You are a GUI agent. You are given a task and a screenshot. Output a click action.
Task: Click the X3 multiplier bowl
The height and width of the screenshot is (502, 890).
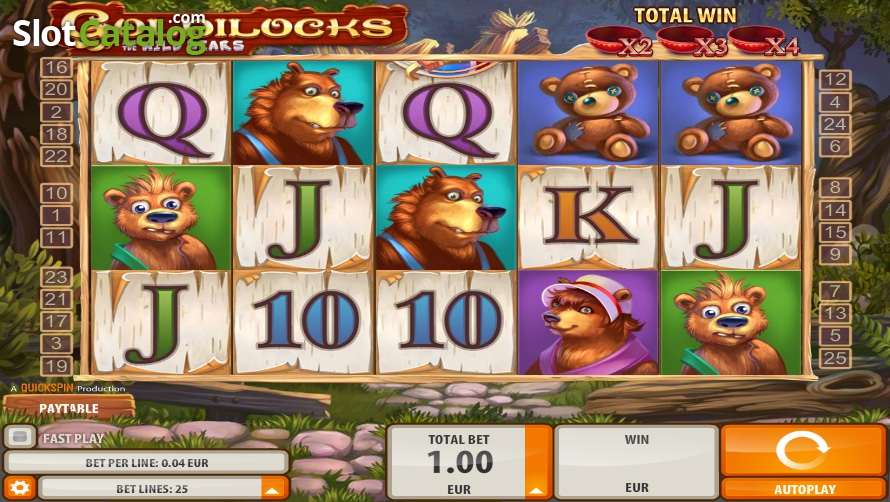[692, 41]
